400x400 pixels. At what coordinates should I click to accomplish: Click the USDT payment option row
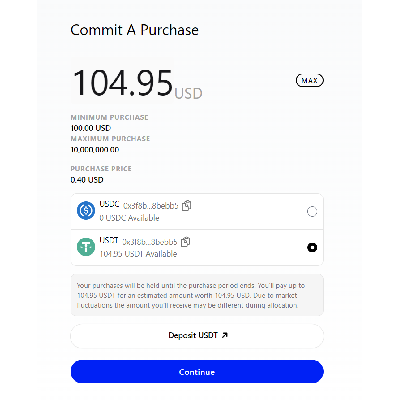(x=197, y=248)
